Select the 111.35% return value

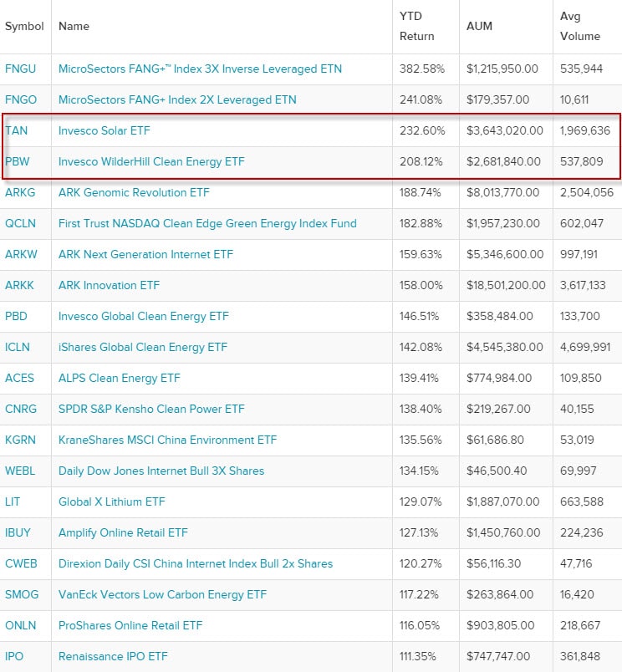417,657
